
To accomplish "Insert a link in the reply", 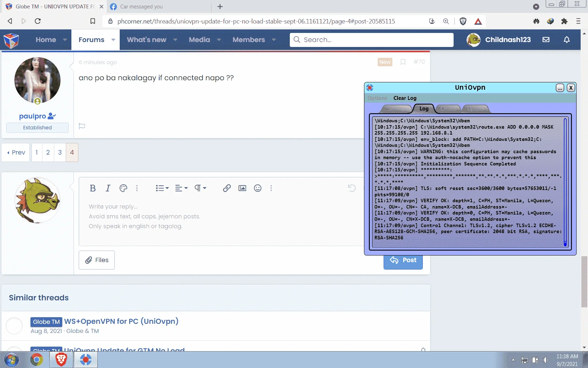I will click(227, 188).
